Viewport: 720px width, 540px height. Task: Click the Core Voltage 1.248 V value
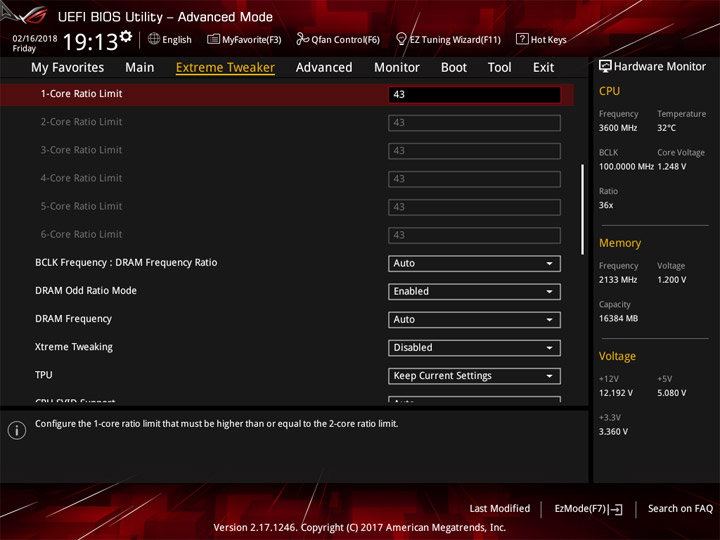(672, 167)
